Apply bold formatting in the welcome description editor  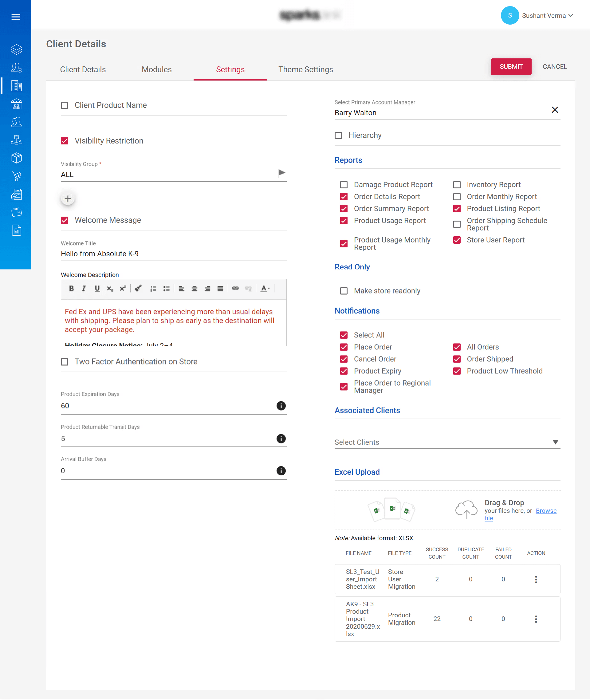tap(71, 288)
